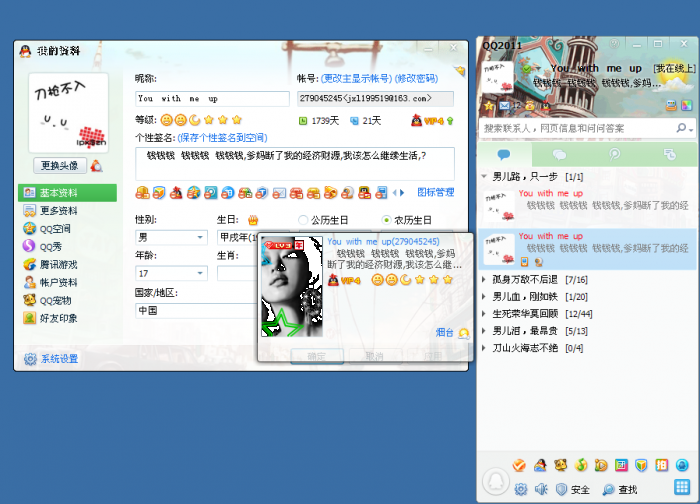This screenshot has height=504, width=700.
Task: Open the mailbox icon showing 12
Action: (x=509, y=105)
